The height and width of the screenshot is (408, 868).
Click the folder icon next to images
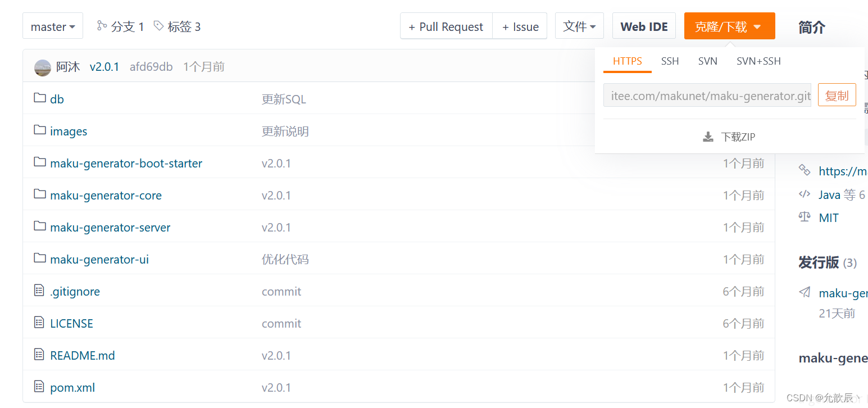[39, 130]
